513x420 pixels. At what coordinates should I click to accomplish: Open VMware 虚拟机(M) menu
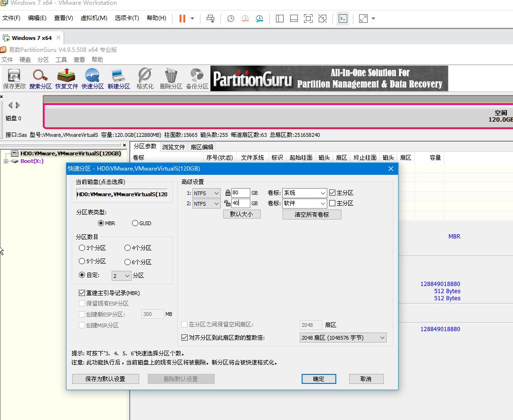(x=94, y=18)
